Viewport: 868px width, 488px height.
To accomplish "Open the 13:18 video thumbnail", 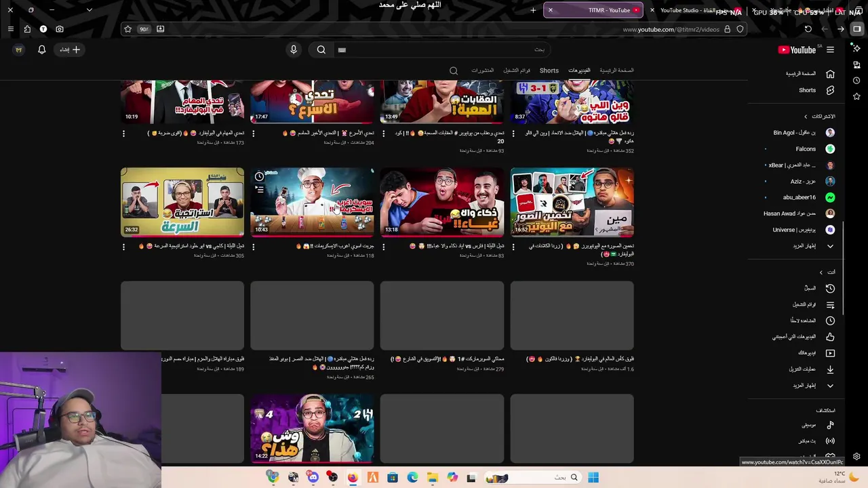I will point(442,202).
